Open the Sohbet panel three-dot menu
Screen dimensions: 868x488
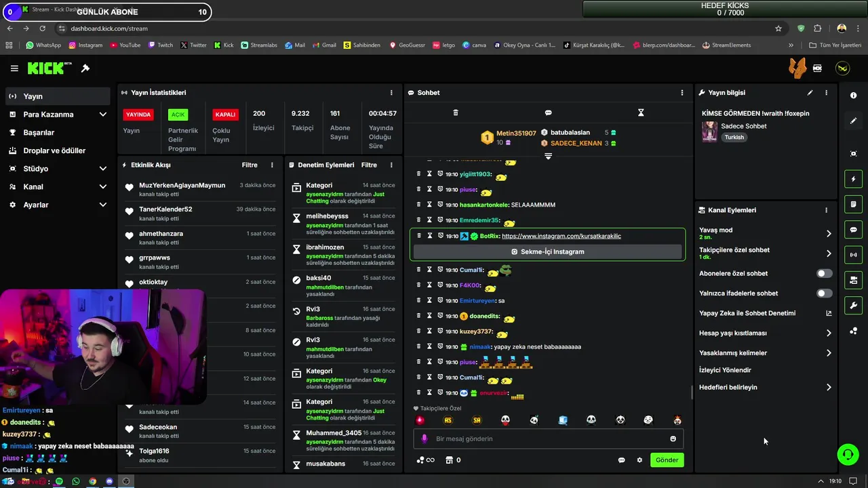pos(682,92)
